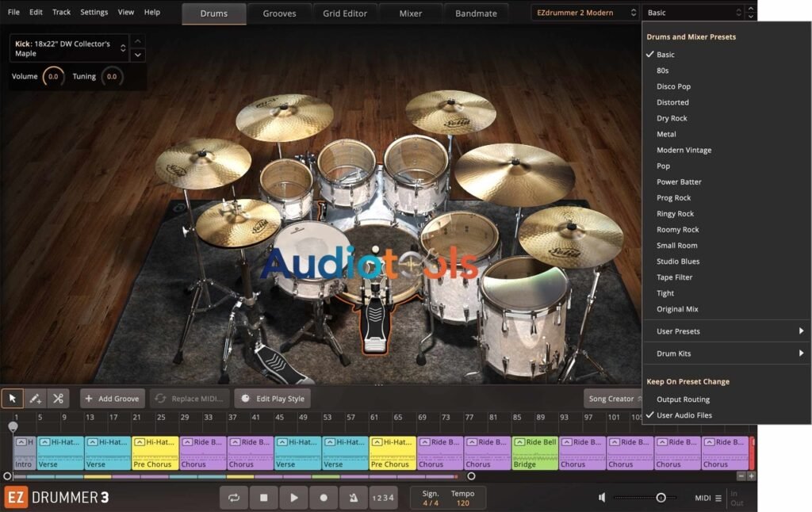Select the pencil draw tool
812x512 pixels.
(35, 398)
